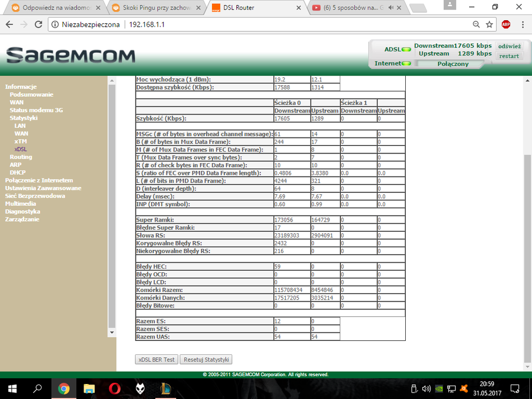Open Chrome's three-dot menu
The image size is (532, 399).
(522, 25)
